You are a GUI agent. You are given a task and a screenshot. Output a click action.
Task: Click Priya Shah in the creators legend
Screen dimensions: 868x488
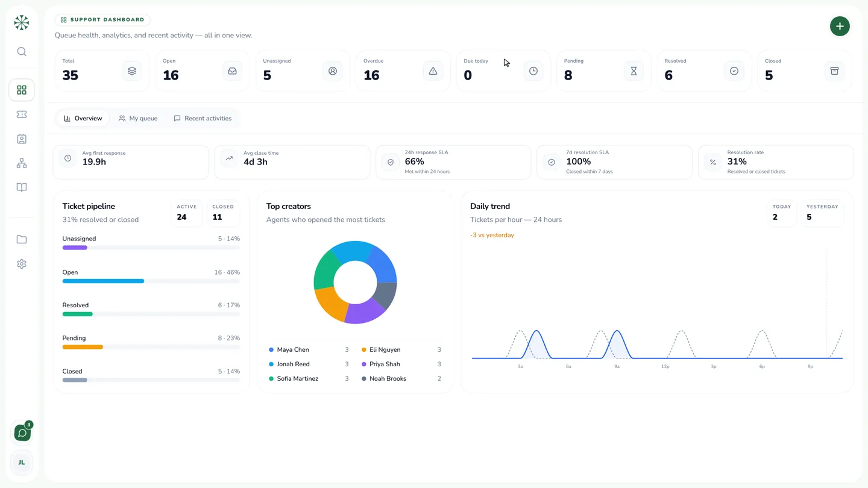pyautogui.click(x=401, y=364)
